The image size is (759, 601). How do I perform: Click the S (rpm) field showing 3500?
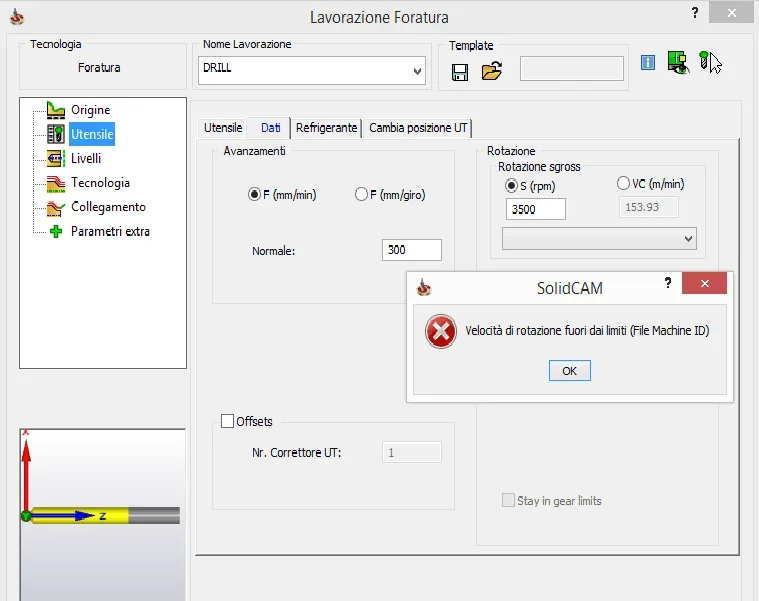tap(537, 209)
